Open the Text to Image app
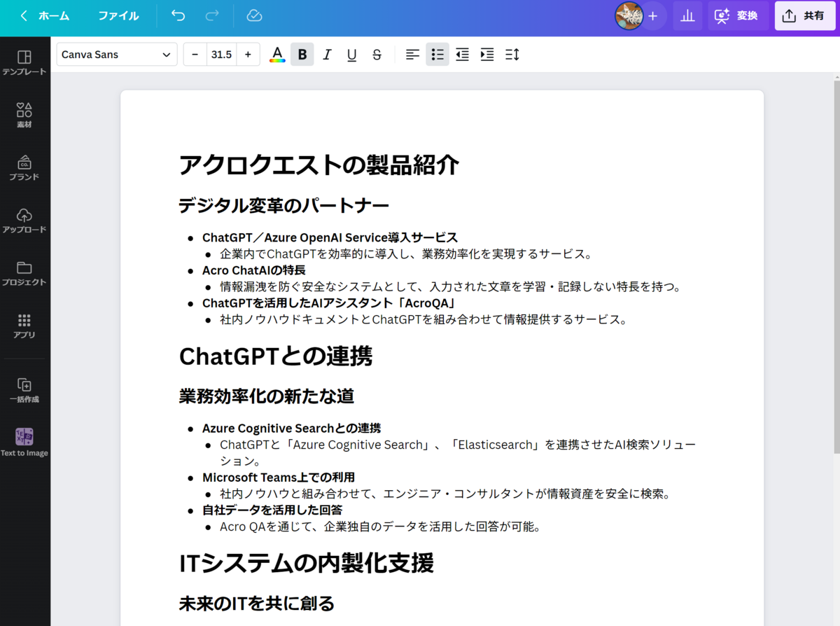 [x=24, y=443]
